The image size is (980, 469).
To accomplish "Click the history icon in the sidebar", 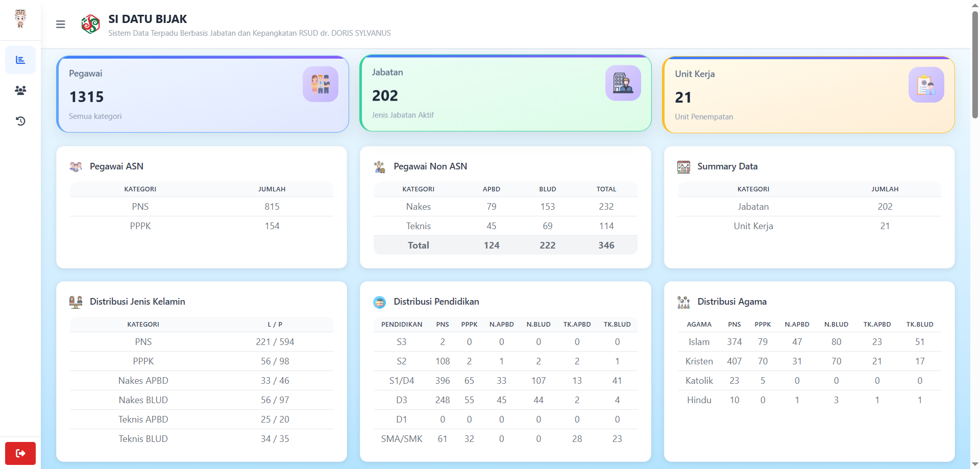I will point(20,121).
